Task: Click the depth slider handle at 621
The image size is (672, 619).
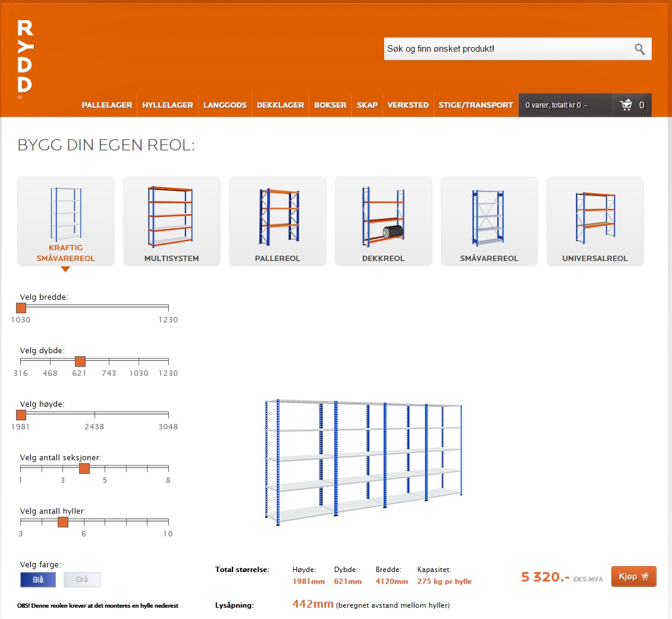Action: [x=80, y=361]
